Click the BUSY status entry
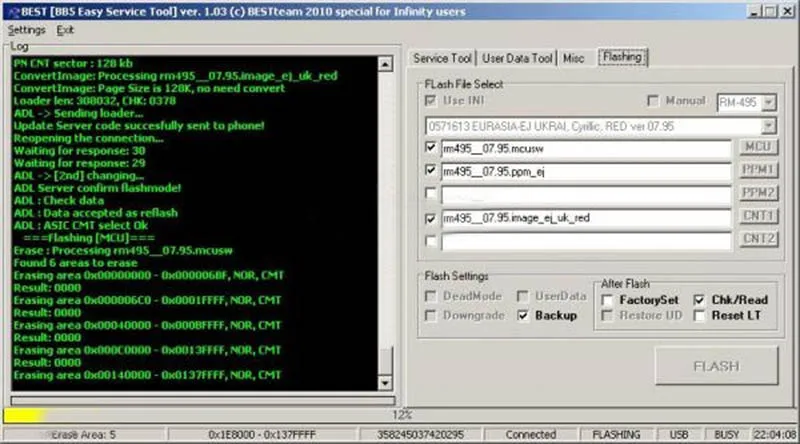The width and height of the screenshot is (800, 444). point(727,435)
